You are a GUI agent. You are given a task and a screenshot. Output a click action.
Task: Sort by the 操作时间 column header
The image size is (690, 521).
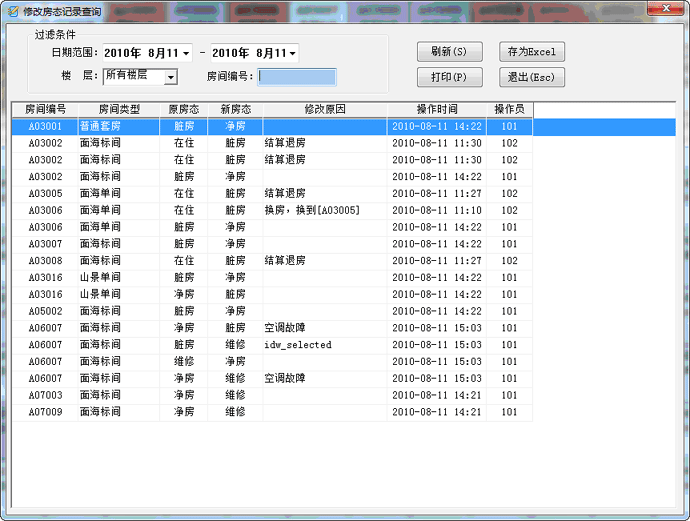(x=436, y=109)
